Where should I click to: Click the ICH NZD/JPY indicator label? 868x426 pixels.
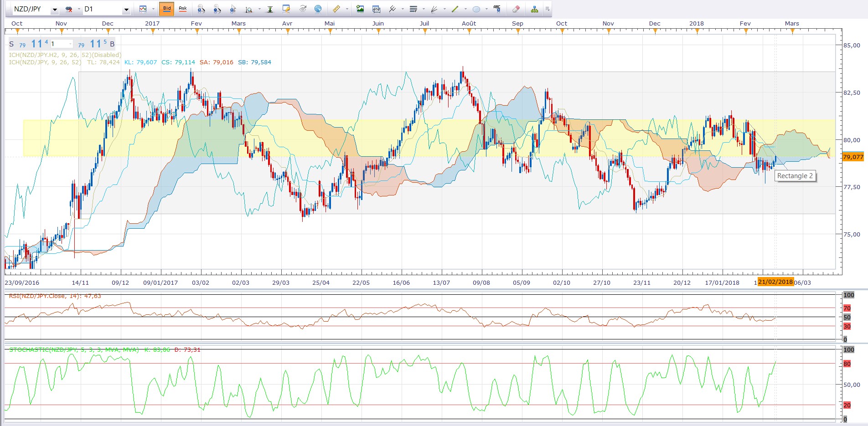coord(45,62)
